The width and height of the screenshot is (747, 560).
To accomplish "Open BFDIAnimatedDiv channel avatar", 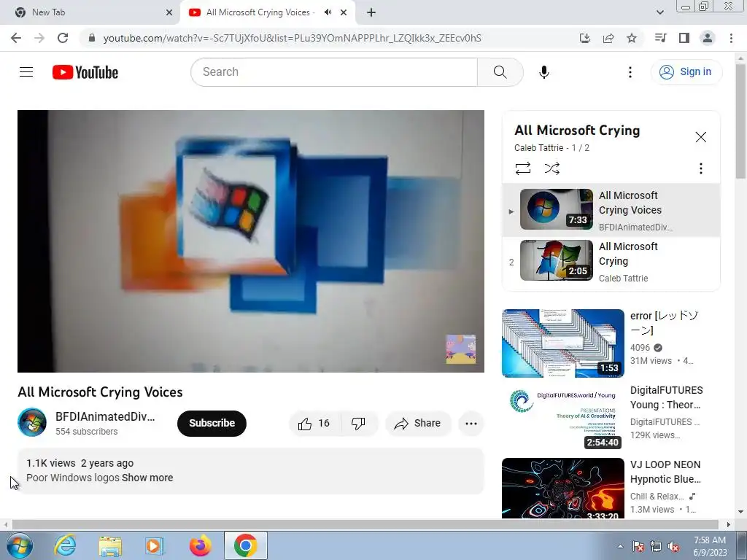I will coord(32,422).
